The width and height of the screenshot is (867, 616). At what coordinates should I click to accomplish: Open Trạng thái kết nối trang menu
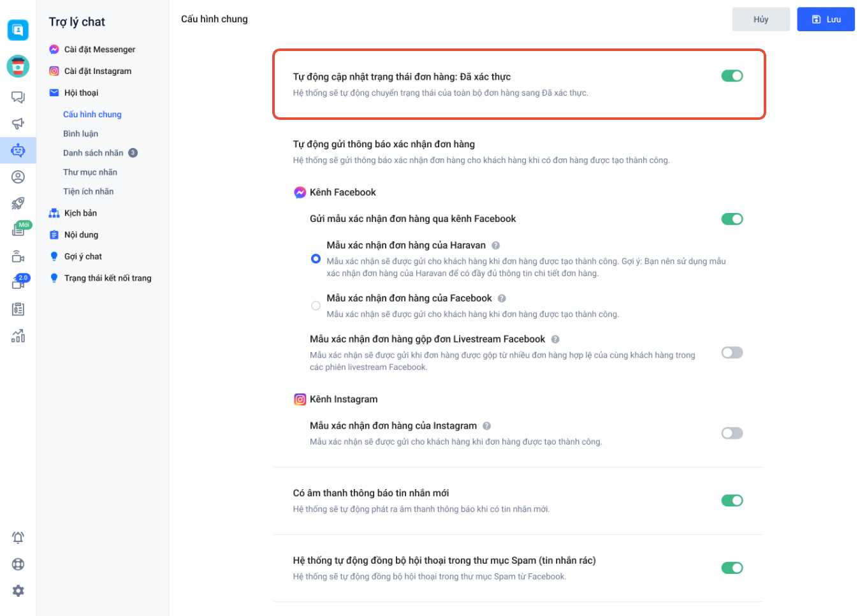tap(108, 278)
